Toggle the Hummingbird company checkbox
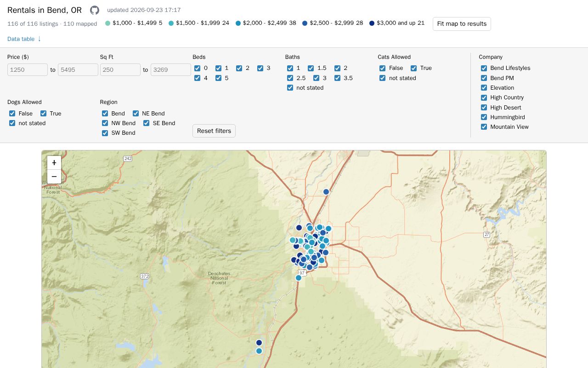The width and height of the screenshot is (588, 368). click(x=484, y=117)
